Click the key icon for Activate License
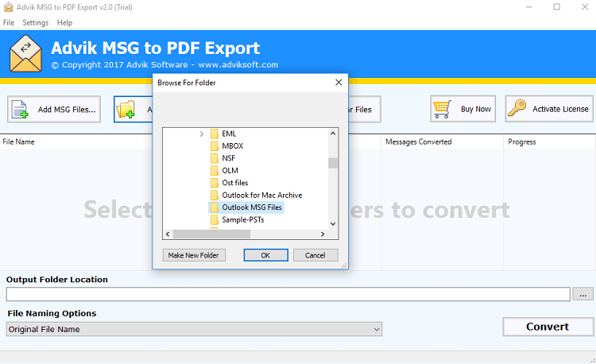The image size is (596, 364). [x=517, y=108]
